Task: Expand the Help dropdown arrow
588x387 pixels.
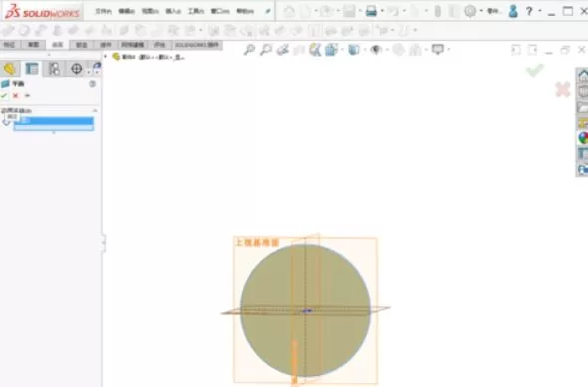Action: [x=540, y=11]
